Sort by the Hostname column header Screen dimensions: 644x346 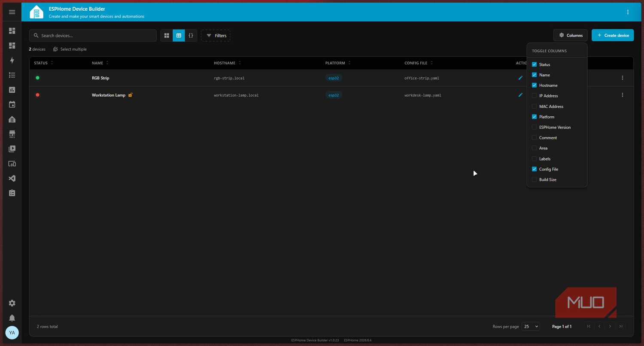tap(227, 63)
